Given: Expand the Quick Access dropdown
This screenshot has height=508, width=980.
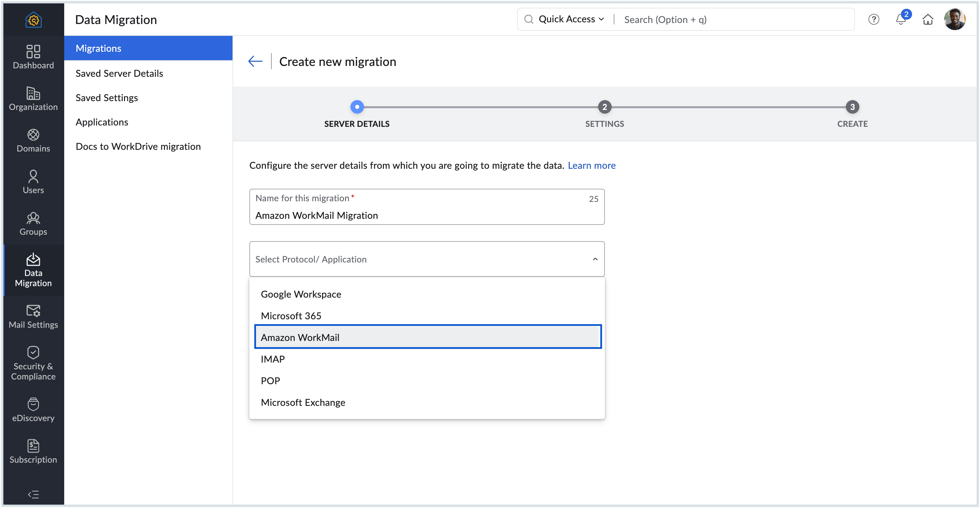Looking at the screenshot, I should click(x=571, y=19).
